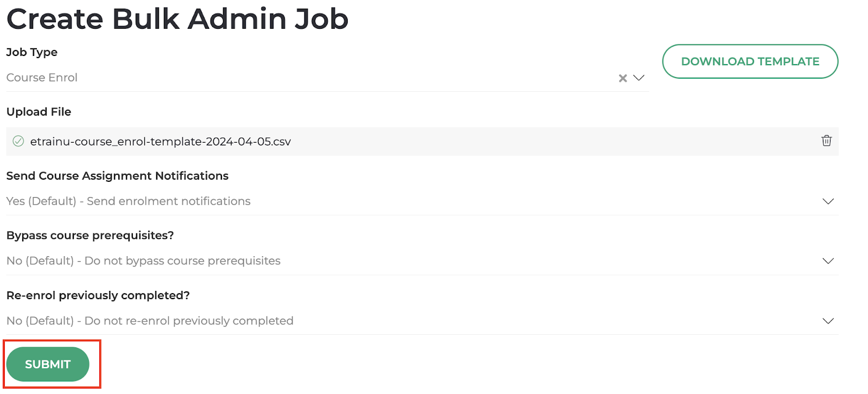Viewport: 868px width, 394px height.
Task: Open the Bypass course prerequisites dropdown
Action: (828, 261)
